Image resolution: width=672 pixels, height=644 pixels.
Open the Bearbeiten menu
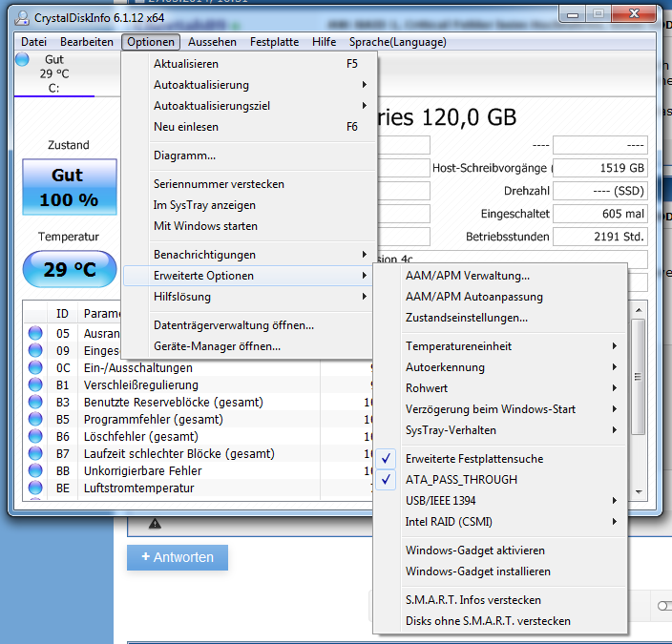(87, 42)
